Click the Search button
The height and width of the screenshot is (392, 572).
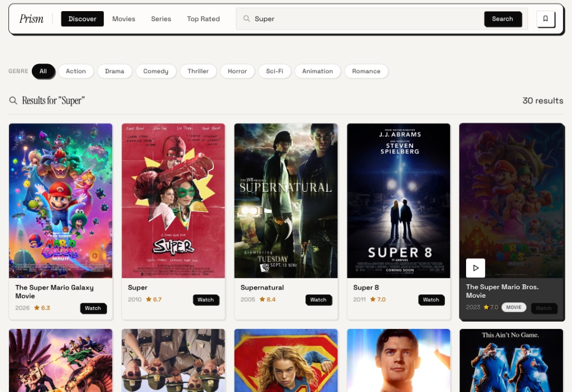click(x=502, y=18)
